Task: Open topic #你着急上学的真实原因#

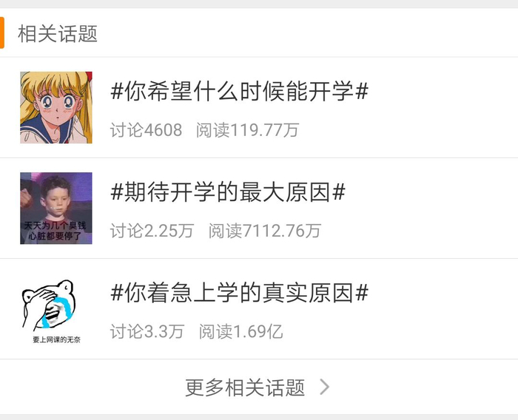Action: tap(240, 293)
